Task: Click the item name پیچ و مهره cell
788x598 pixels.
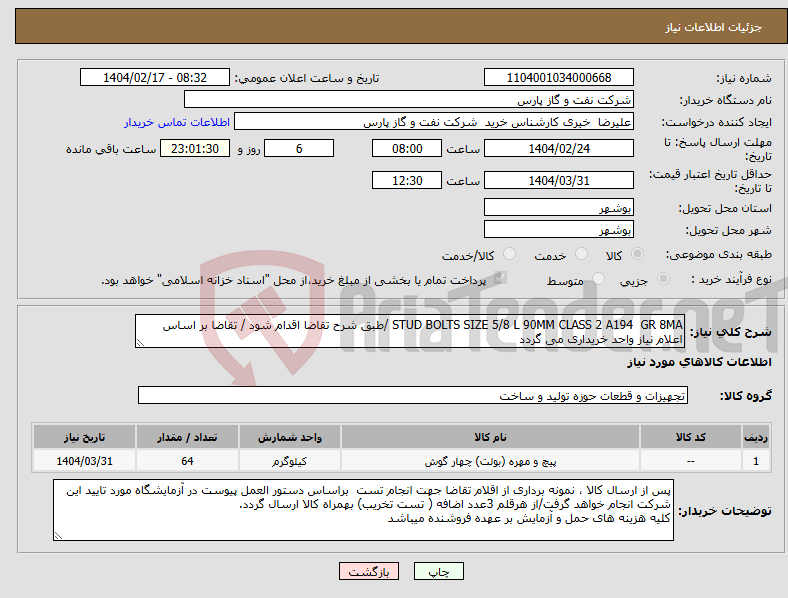Action: (x=490, y=461)
